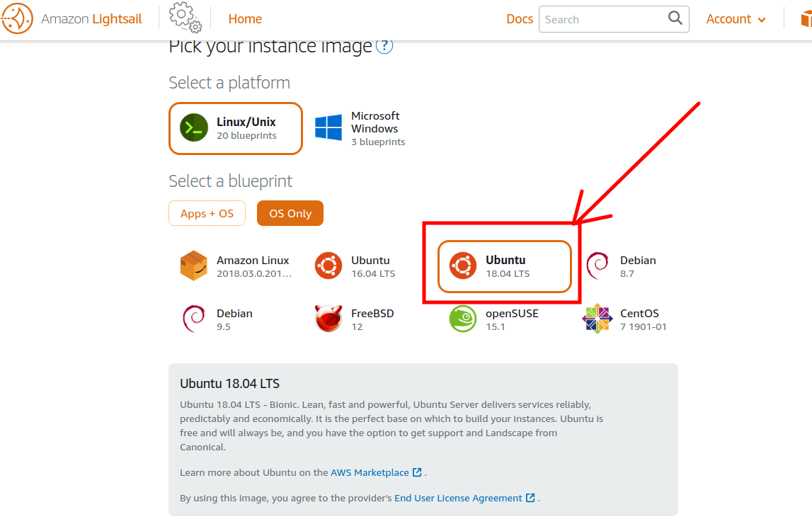Click the CentOS 7 logo icon
The width and height of the screenshot is (812, 524).
click(x=597, y=319)
